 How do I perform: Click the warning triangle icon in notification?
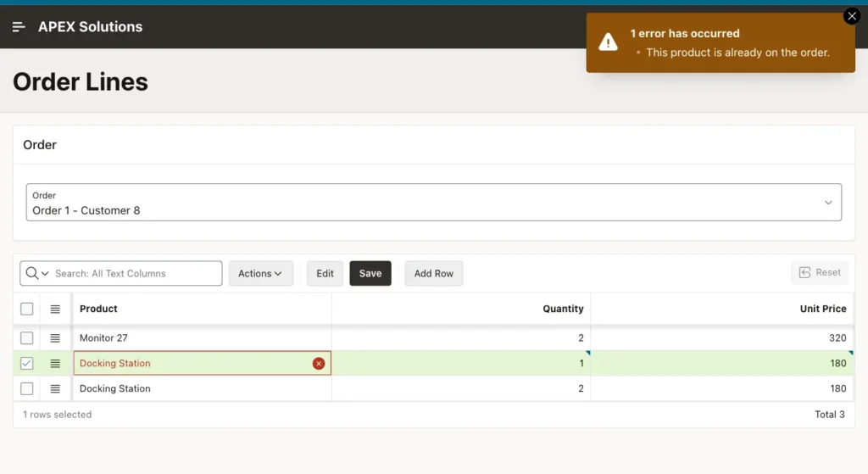[608, 42]
